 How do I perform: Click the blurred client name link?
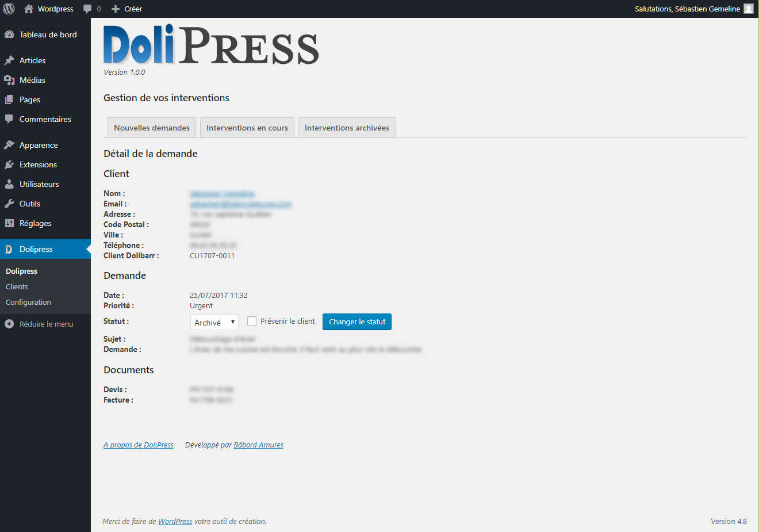(222, 194)
